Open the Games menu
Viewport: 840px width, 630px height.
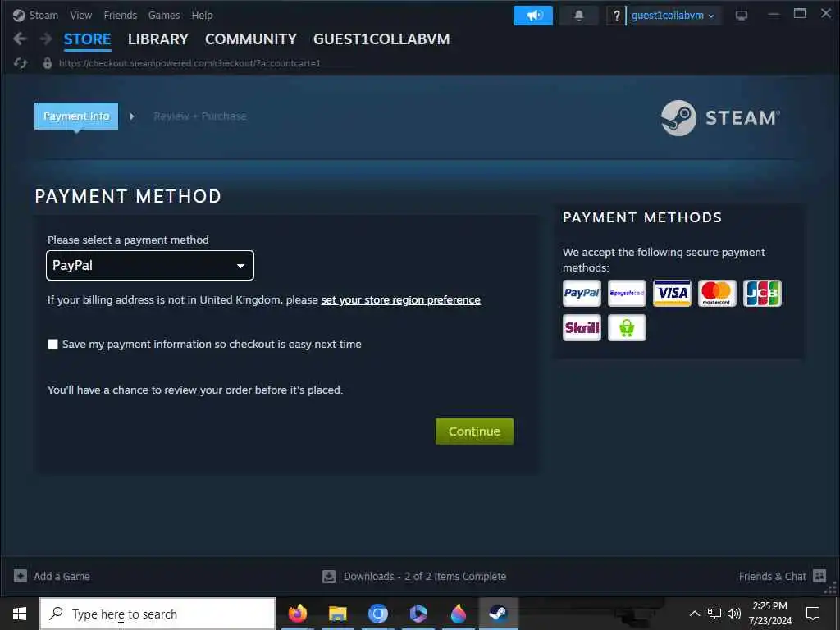(164, 15)
